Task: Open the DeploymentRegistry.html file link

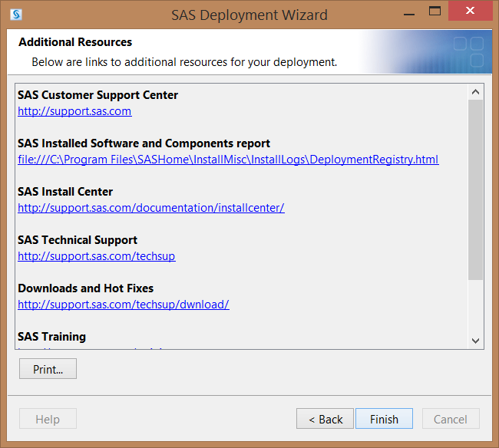Action: click(228, 160)
